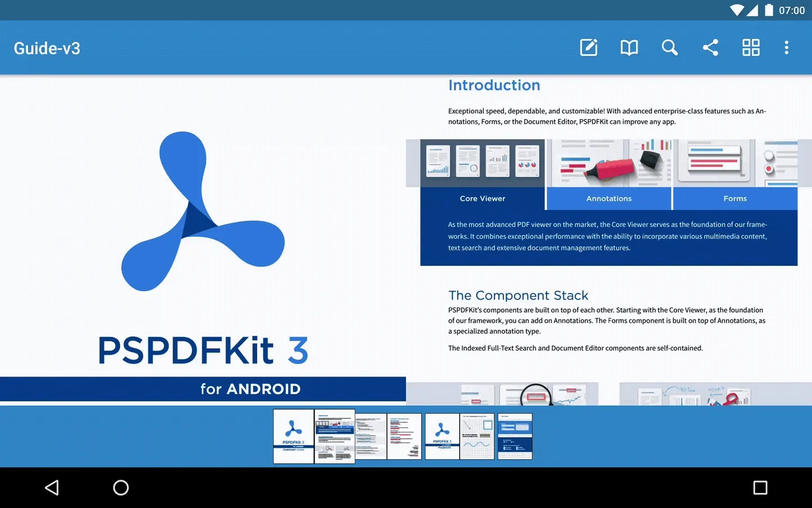Select the Quickstart Guide cover thumbnail

(293, 436)
